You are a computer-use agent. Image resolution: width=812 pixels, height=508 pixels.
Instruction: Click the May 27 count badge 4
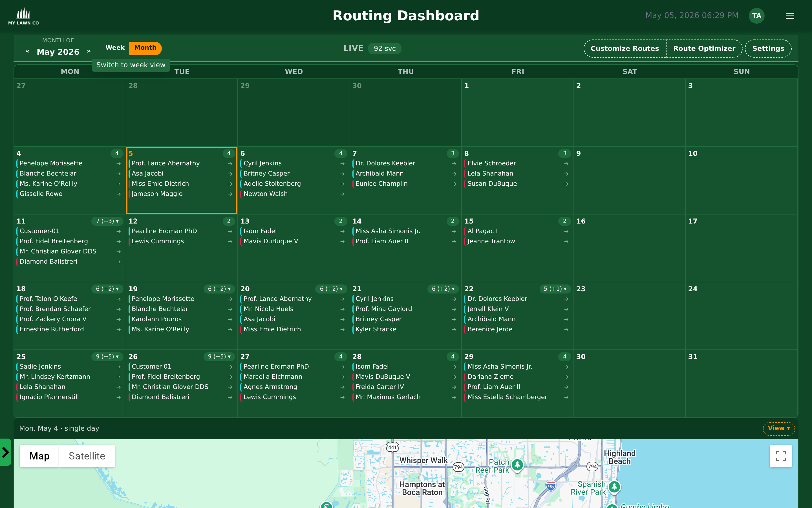coord(341,357)
